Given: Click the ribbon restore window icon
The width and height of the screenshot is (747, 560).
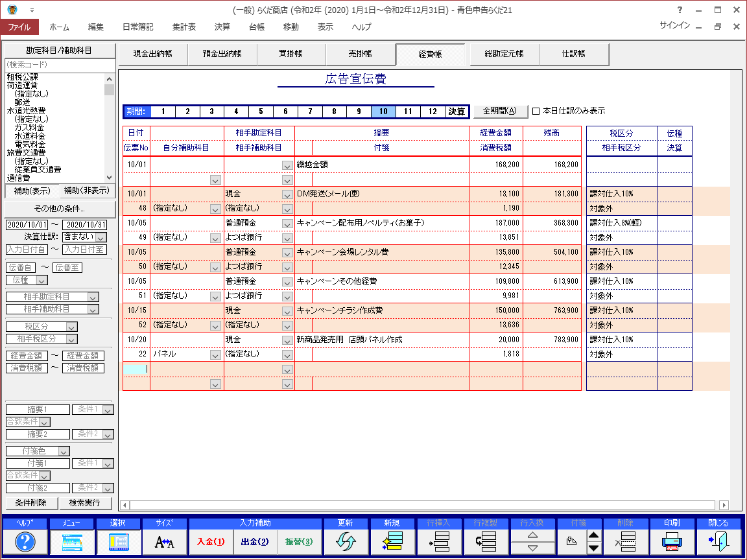Looking at the screenshot, I should pos(717,27).
